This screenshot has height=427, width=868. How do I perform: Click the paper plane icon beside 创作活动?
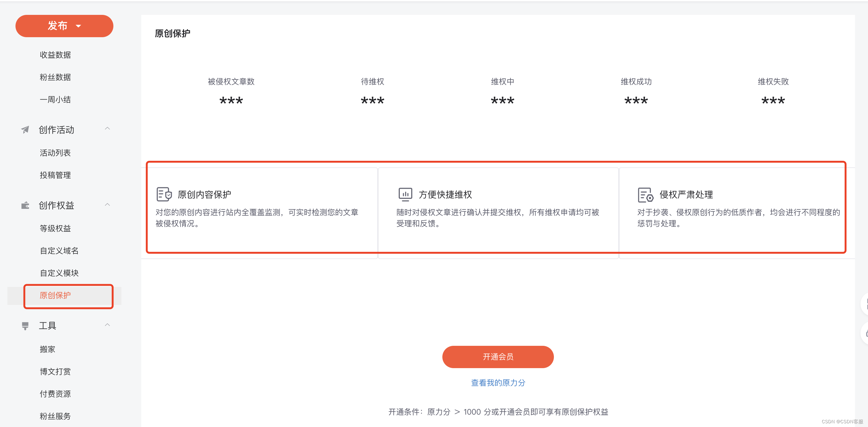click(25, 130)
